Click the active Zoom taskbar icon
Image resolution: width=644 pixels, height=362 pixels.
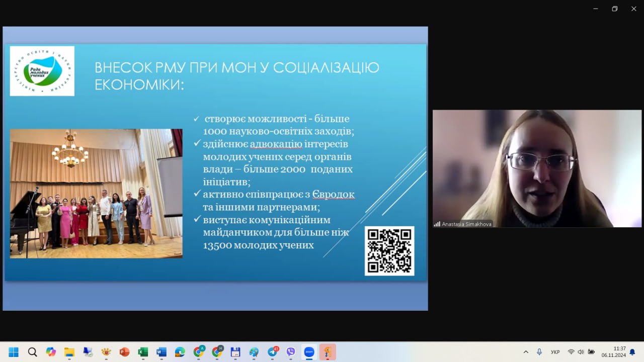pos(309,352)
